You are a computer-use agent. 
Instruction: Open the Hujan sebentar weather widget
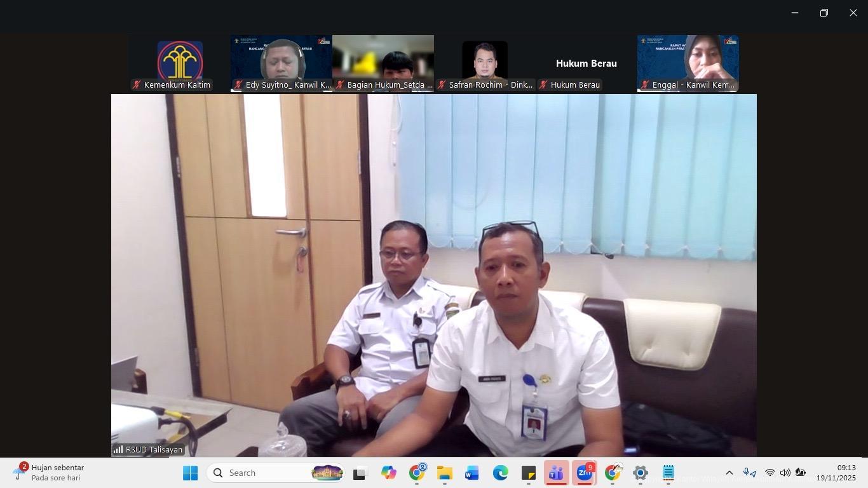click(51, 473)
